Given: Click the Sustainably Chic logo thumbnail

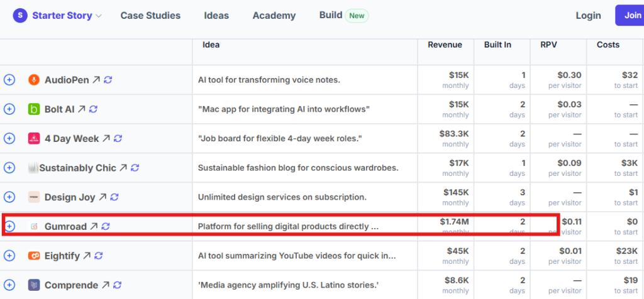Looking at the screenshot, I should pyautogui.click(x=34, y=168).
